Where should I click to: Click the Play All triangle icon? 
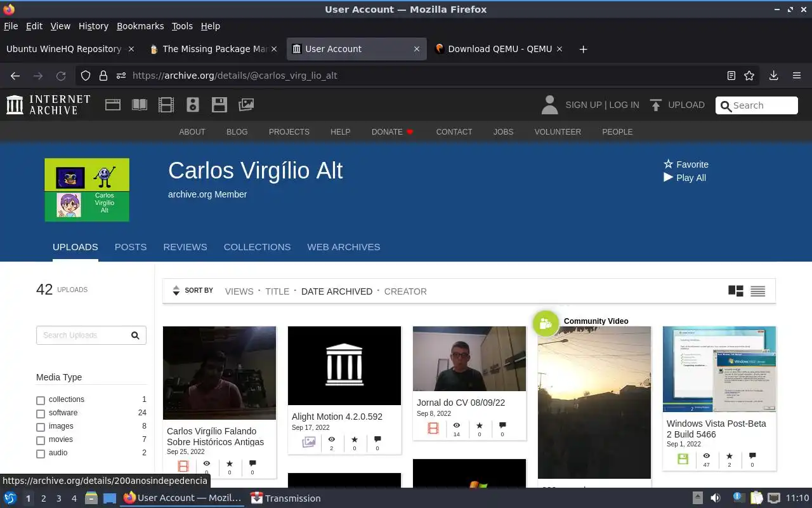click(x=668, y=177)
